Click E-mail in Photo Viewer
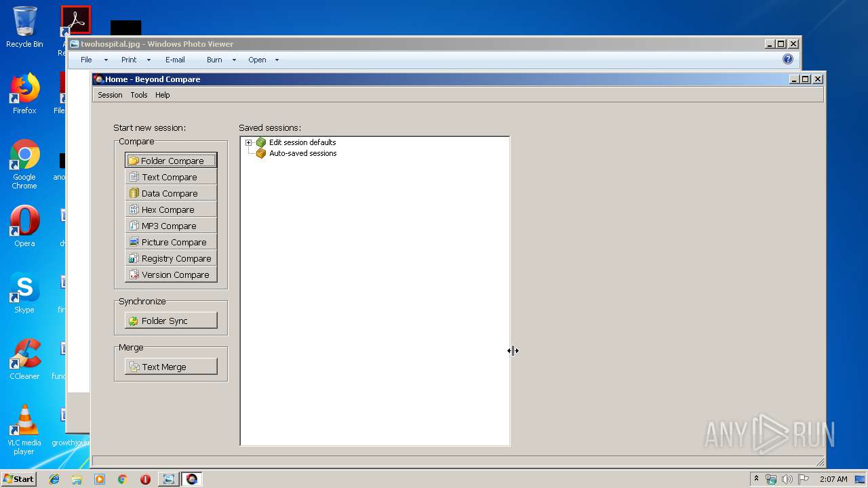This screenshot has width=868, height=488. point(175,60)
